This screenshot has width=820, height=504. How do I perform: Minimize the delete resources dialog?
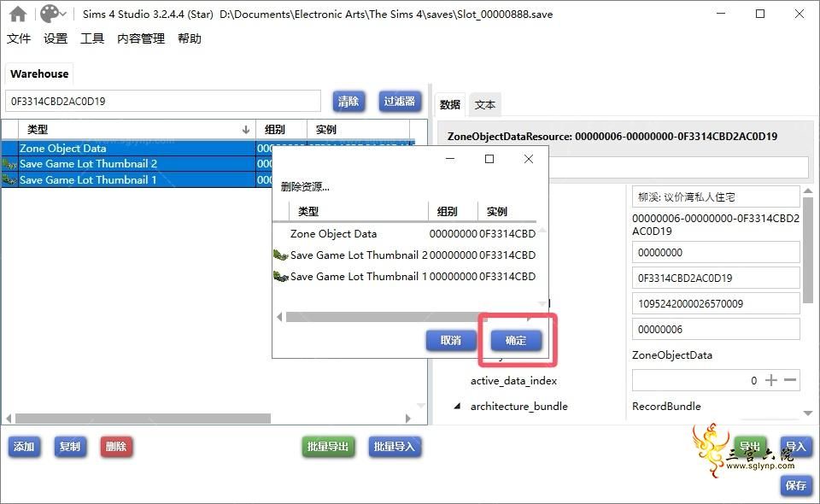450,159
